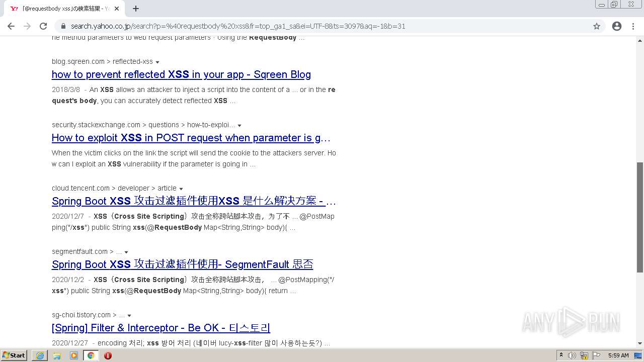Viewport: 644px width, 362px height.
Task: Click the date 2018/3/8 in Sqreen snippet
Action: point(66,89)
